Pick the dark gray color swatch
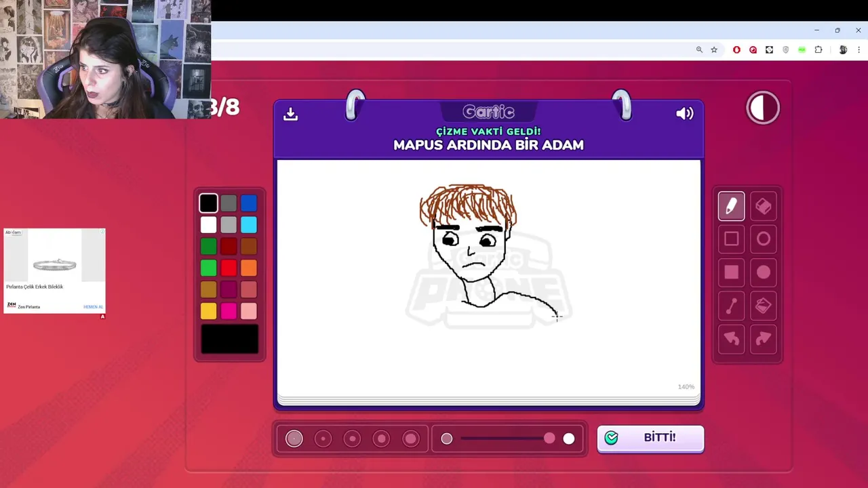 [229, 203]
